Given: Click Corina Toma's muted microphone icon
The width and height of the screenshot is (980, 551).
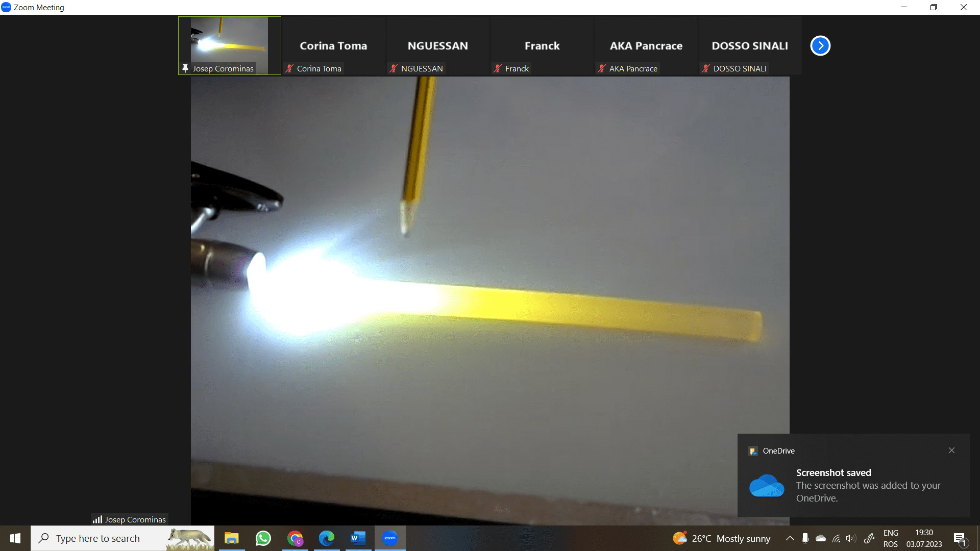Looking at the screenshot, I should [x=290, y=68].
